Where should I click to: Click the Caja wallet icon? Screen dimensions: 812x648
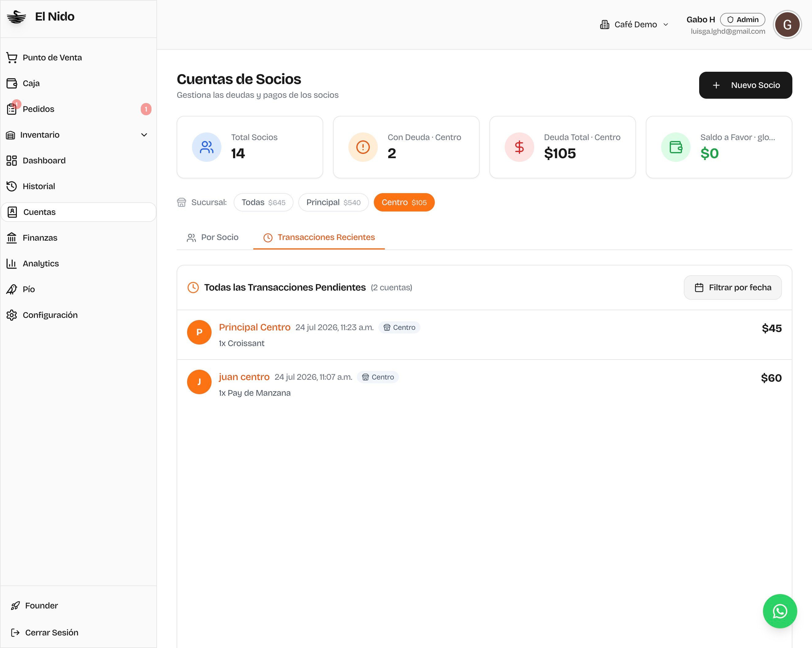[12, 83]
